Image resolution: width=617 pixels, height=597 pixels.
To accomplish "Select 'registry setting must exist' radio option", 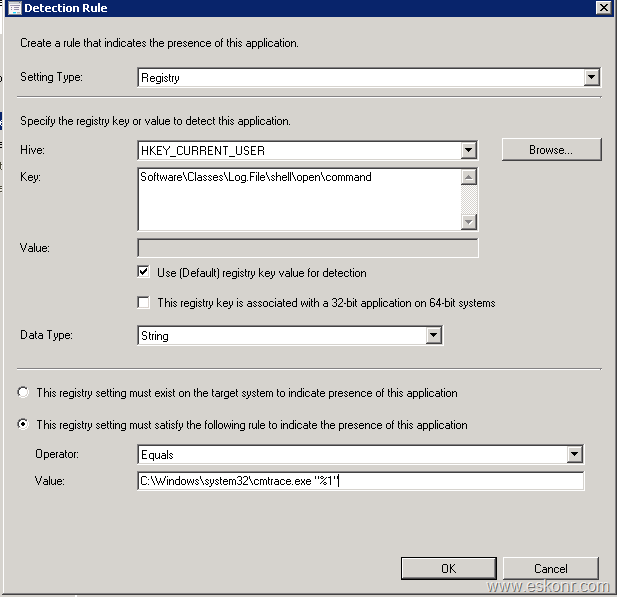I will click(23, 392).
